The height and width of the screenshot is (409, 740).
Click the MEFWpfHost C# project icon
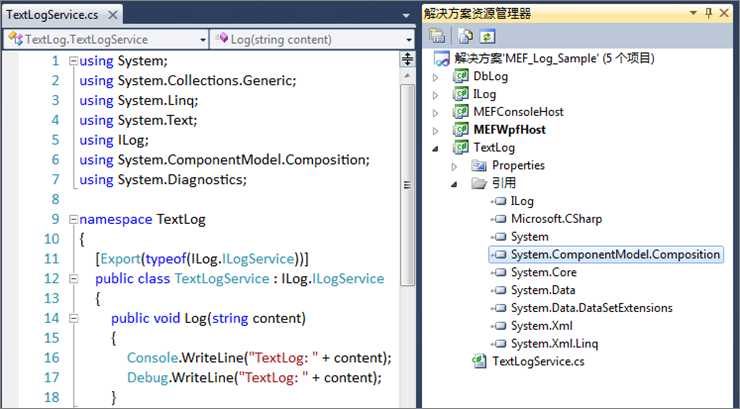click(461, 130)
